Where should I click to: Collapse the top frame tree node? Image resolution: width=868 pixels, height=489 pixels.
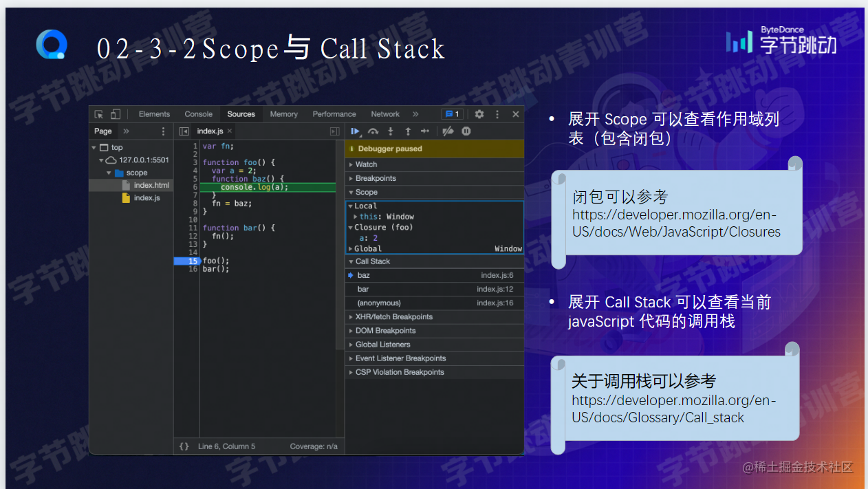point(94,147)
